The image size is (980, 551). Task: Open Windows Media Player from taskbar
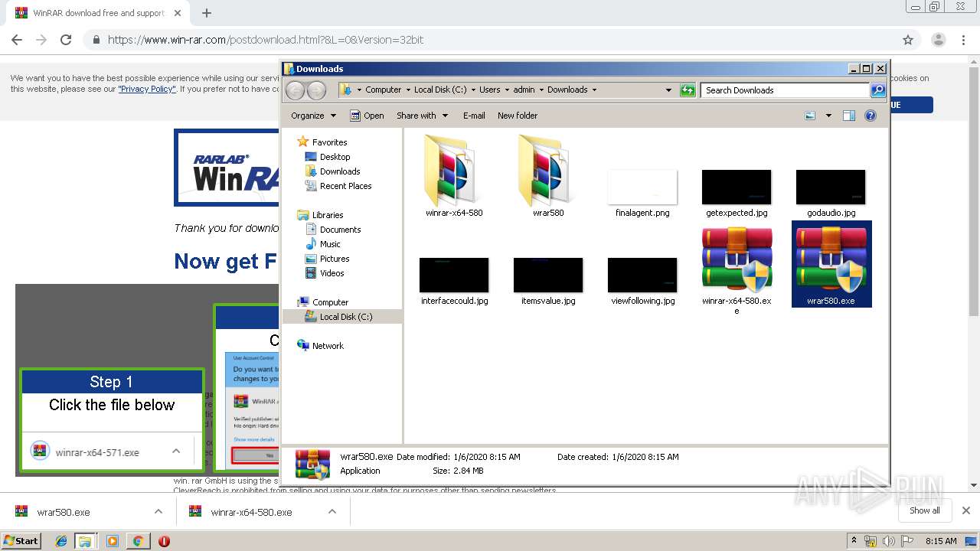click(113, 541)
